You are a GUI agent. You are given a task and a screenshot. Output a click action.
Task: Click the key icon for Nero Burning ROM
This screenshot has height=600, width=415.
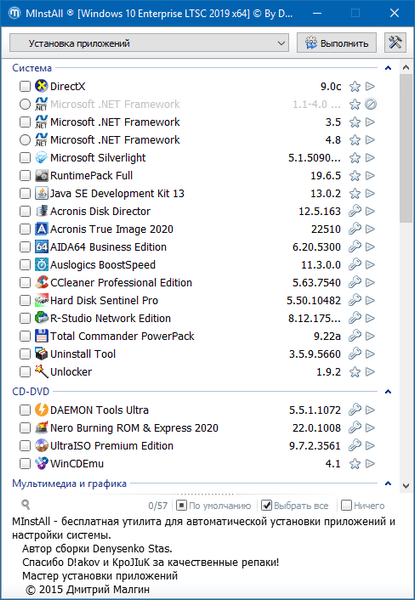tap(355, 428)
